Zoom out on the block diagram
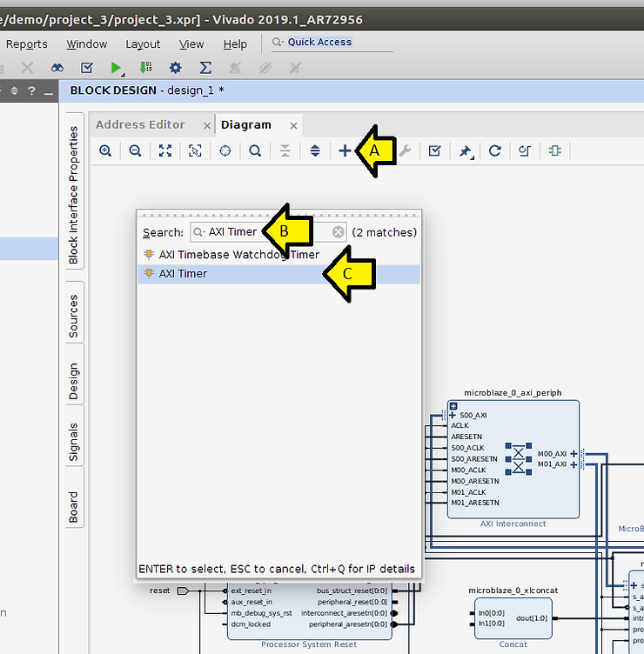This screenshot has height=654, width=644. [x=136, y=150]
